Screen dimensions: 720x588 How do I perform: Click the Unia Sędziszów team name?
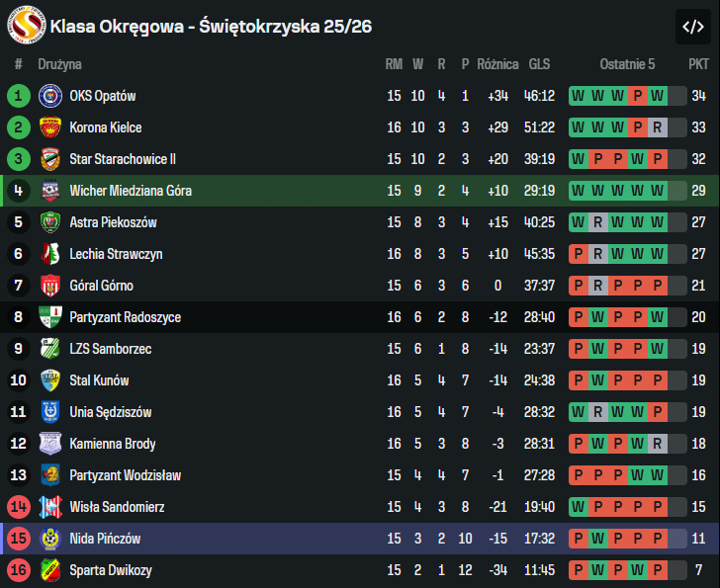click(111, 412)
